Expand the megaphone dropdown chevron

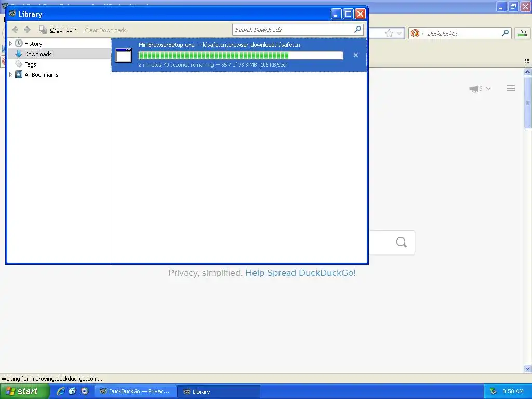(488, 88)
